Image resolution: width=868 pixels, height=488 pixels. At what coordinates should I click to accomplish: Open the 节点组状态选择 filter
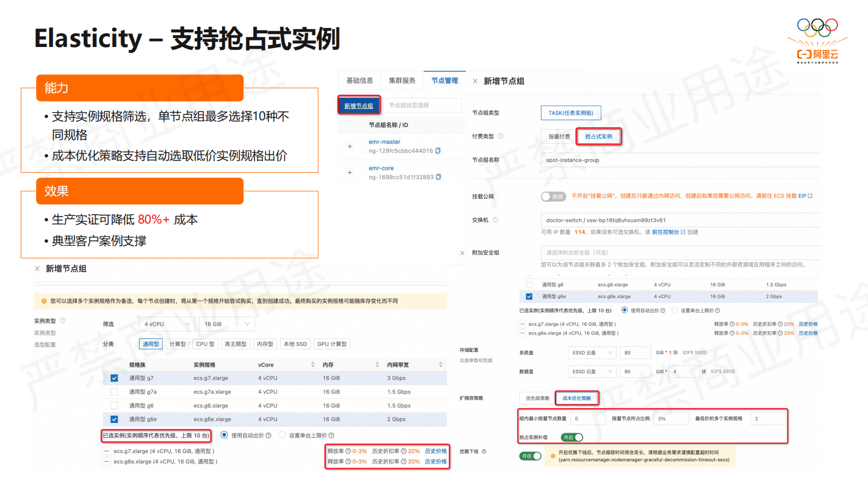423,105
